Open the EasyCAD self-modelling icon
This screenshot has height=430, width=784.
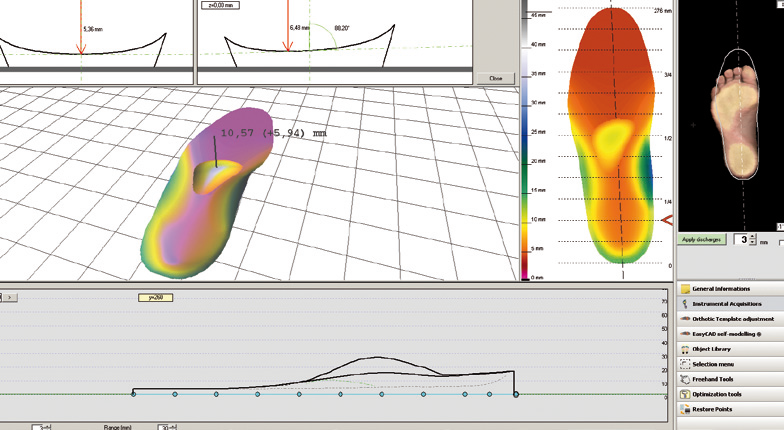point(686,334)
